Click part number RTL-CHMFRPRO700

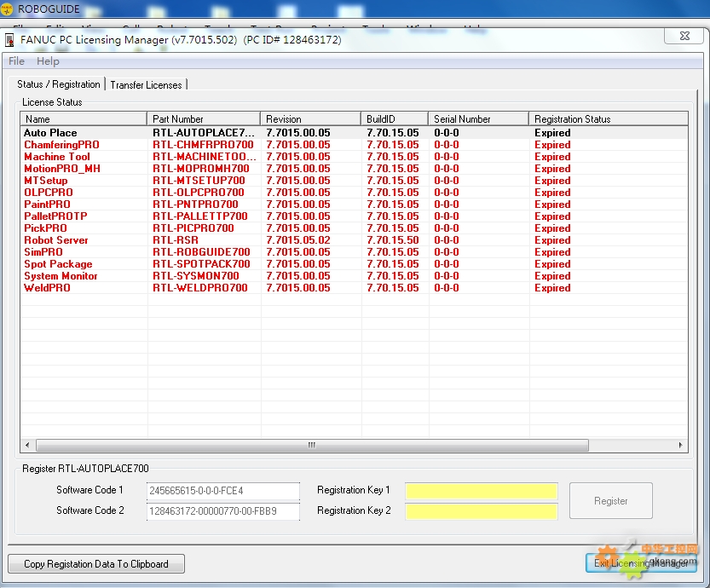coord(203,145)
